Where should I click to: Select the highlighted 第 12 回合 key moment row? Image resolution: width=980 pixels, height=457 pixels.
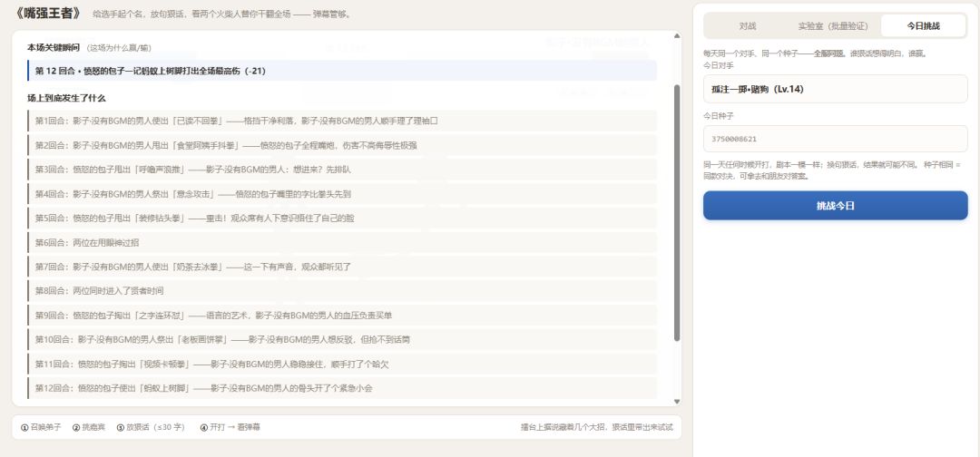coord(342,71)
